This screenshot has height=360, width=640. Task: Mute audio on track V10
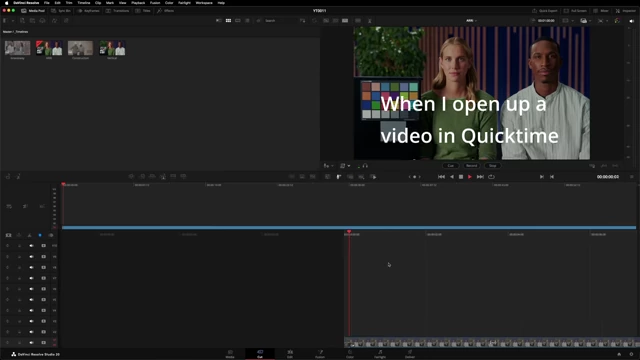[31, 246]
